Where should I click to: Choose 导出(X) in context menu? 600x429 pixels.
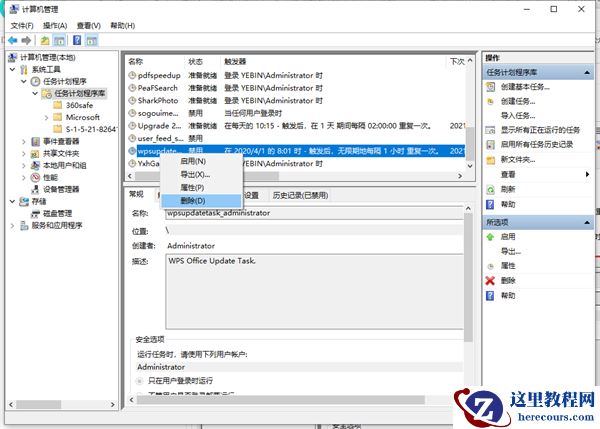201,175
